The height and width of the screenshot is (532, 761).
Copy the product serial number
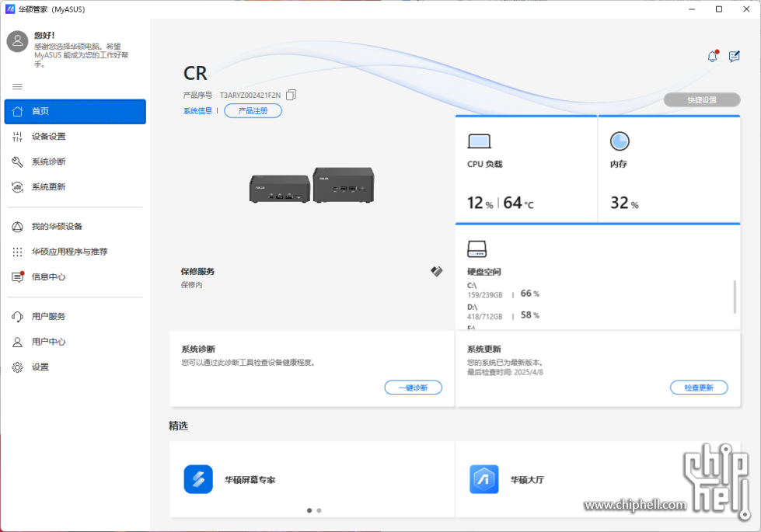291,95
